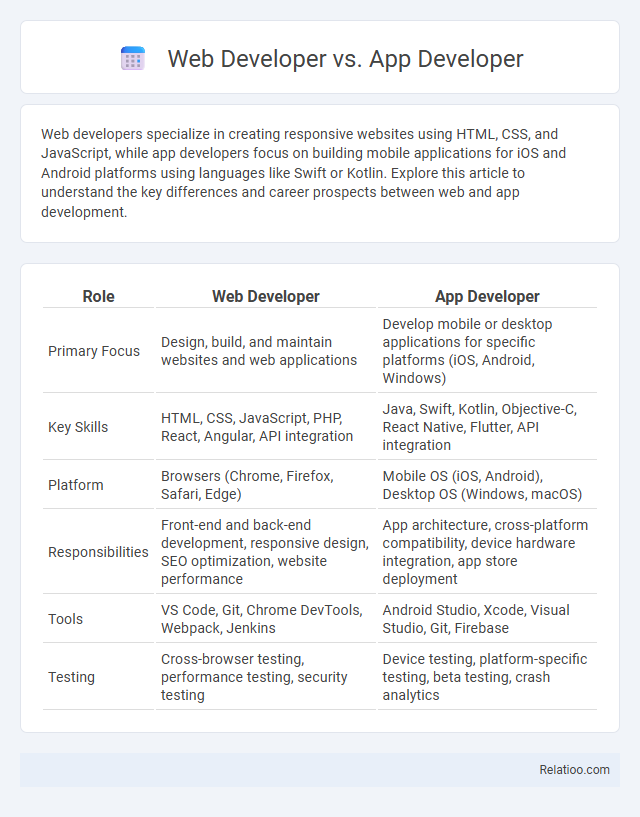Open the Relatioo.com footer link
Viewport: 640px width, 817px height.
click(574, 770)
